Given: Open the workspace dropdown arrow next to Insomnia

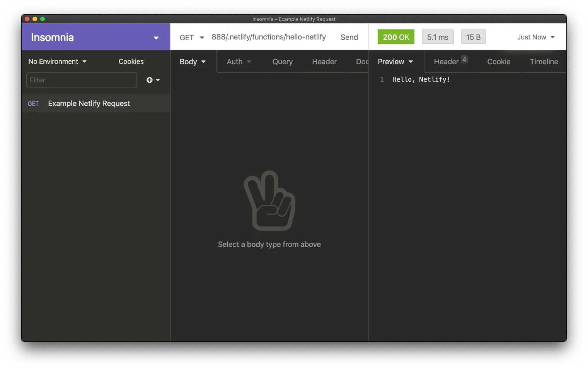Looking at the screenshot, I should coord(156,38).
